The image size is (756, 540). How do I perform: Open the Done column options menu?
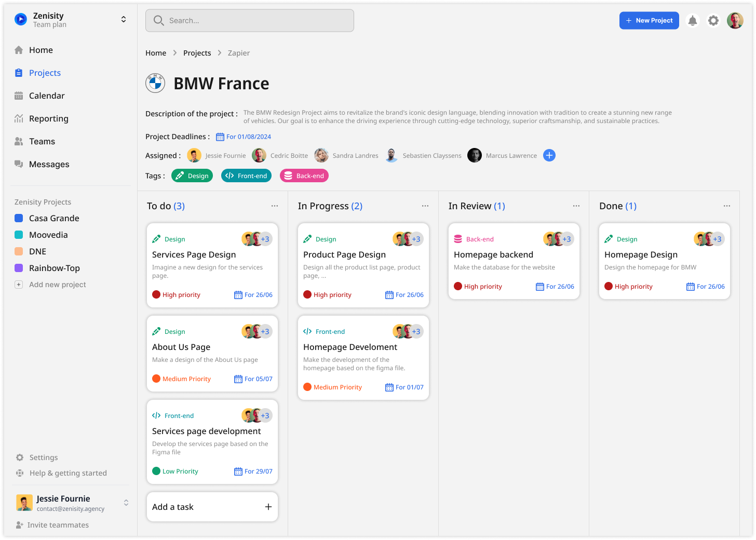click(727, 206)
